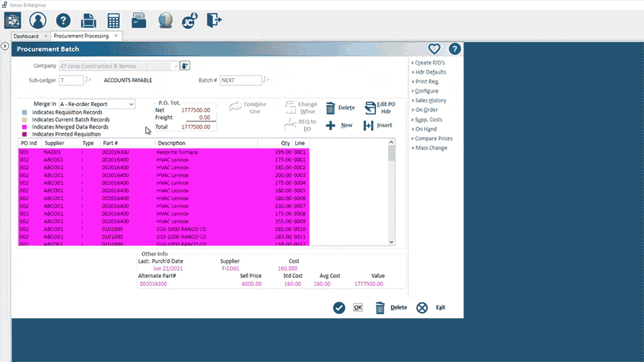Click the Insert line icon
644x362 pixels.
(x=369, y=125)
